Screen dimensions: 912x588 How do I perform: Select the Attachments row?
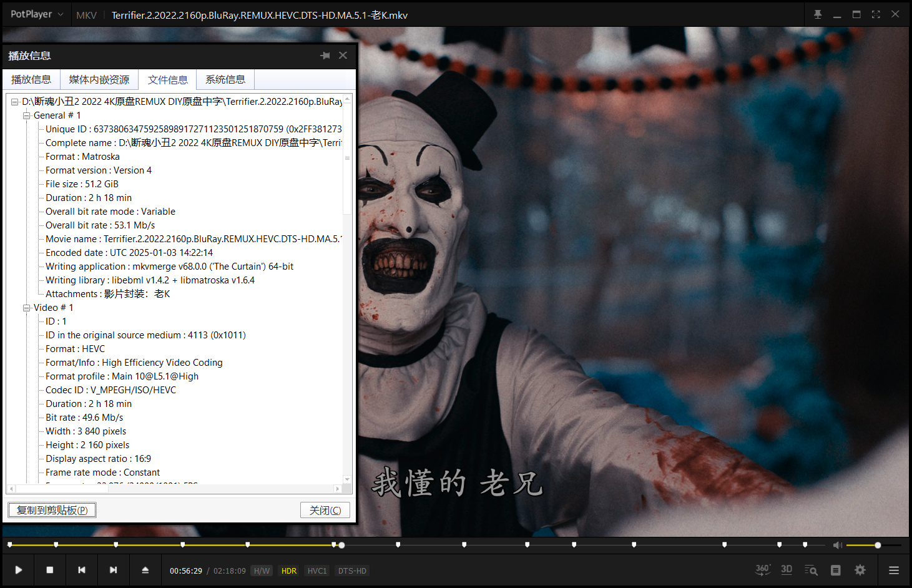107,294
